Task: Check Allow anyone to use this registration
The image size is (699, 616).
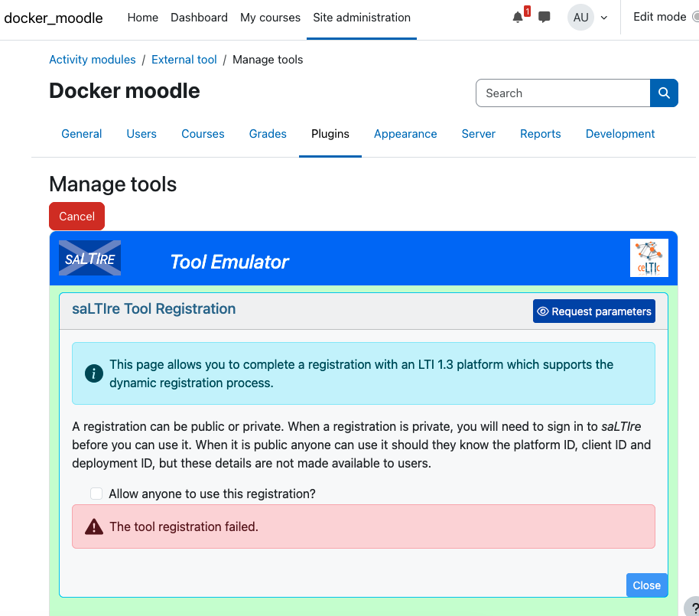Action: tap(96, 494)
